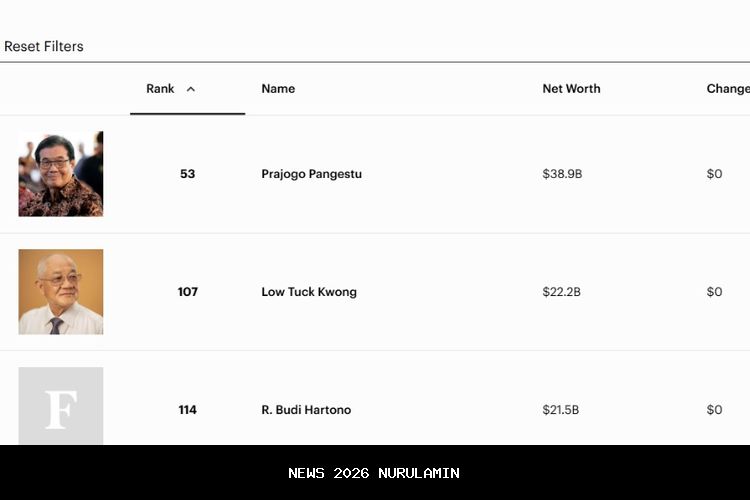Viewport: 750px width, 500px height.
Task: Click the $38.9B net worth value
Action: [562, 174]
